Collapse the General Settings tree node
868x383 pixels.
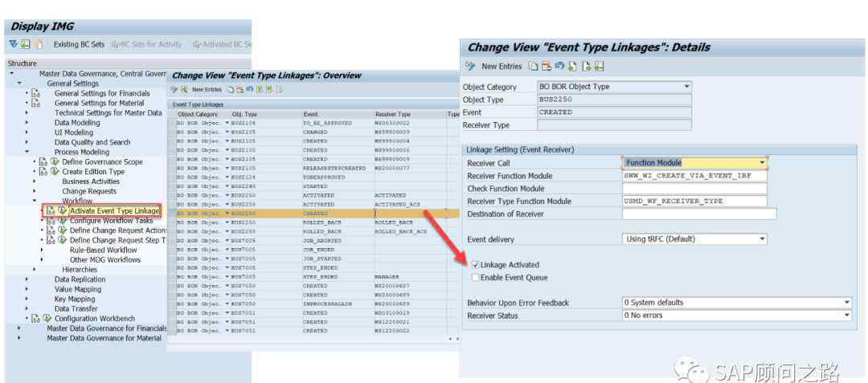18,84
